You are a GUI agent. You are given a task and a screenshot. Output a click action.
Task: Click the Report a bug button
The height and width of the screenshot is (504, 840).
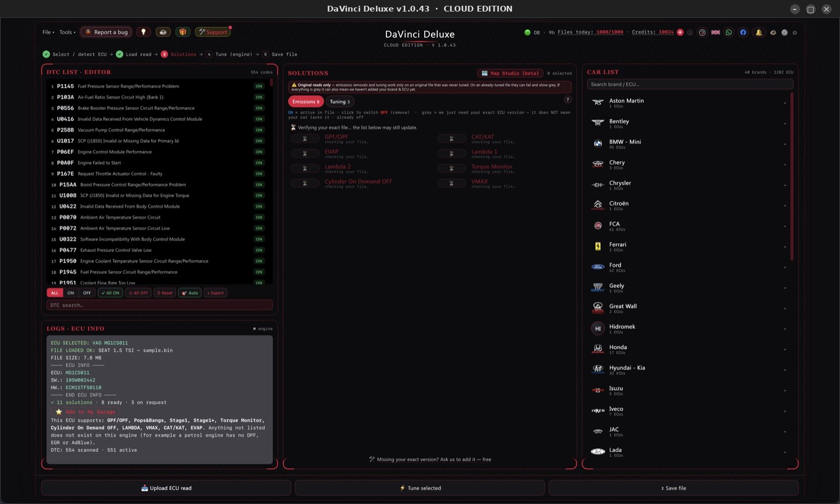click(107, 32)
